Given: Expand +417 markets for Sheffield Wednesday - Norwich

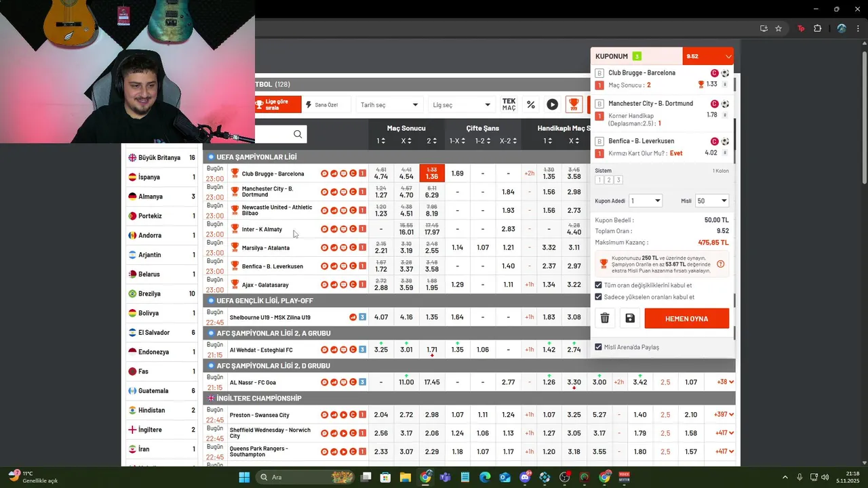Looking at the screenshot, I should pyautogui.click(x=726, y=433).
